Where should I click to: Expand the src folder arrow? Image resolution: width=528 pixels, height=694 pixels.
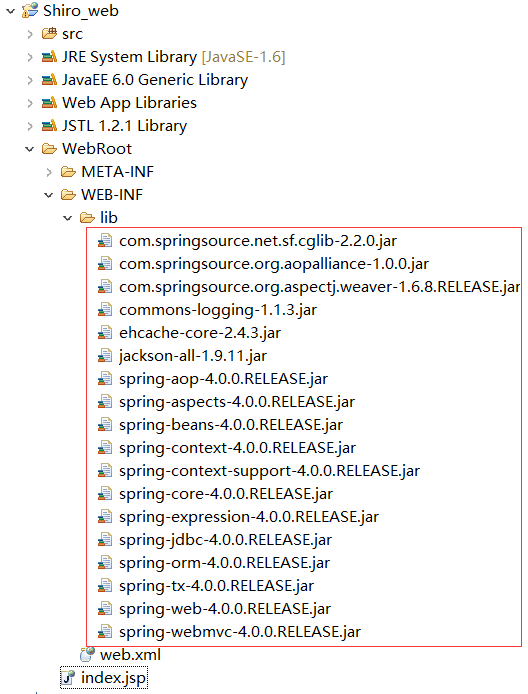point(30,34)
